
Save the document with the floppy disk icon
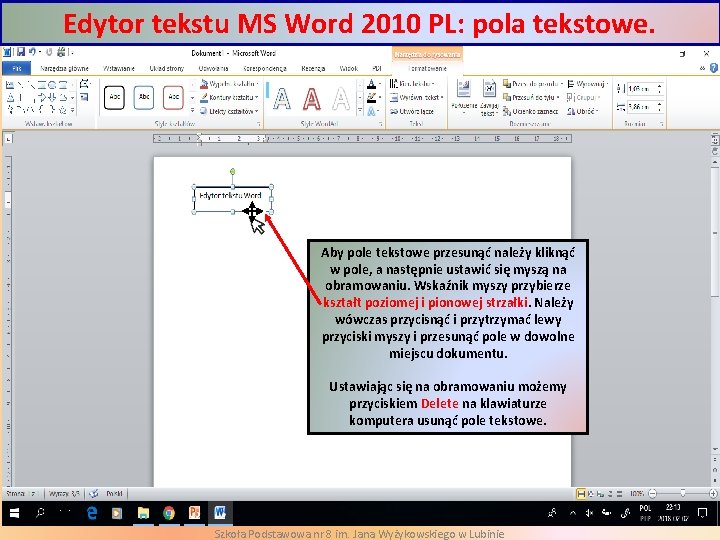21,52
